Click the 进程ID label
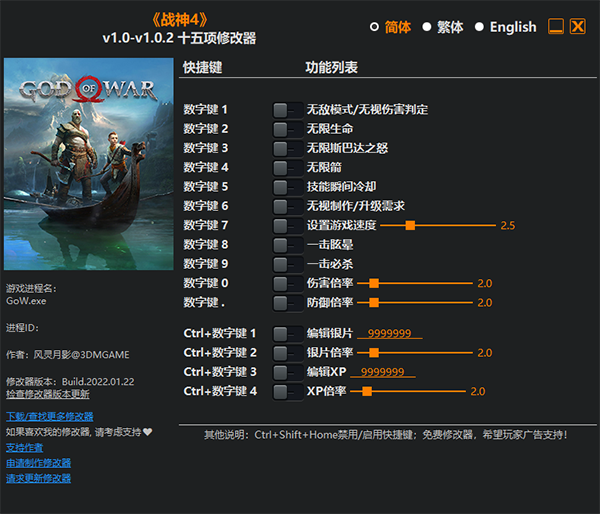The height and width of the screenshot is (514, 600). pyautogui.click(x=22, y=328)
